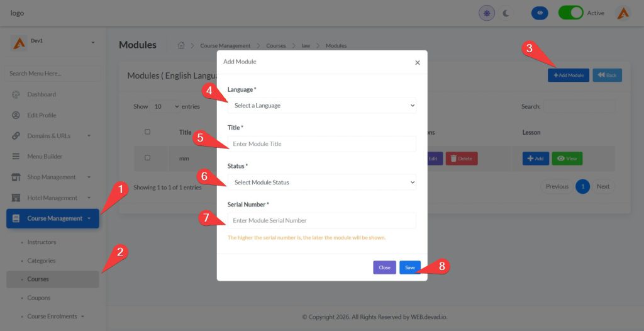
Task: Check the checkbox for the mm row
Action: (148, 158)
